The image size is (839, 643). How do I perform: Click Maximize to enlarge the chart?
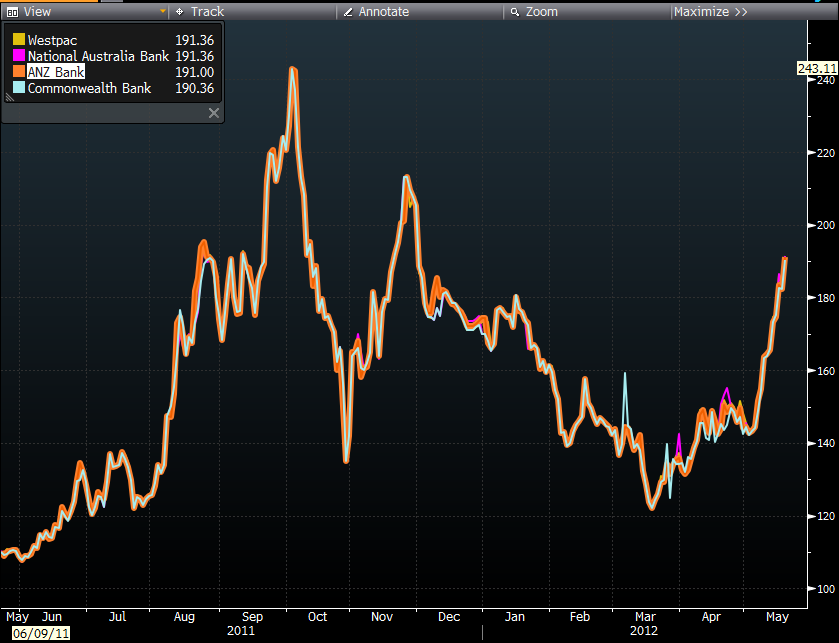pos(710,11)
